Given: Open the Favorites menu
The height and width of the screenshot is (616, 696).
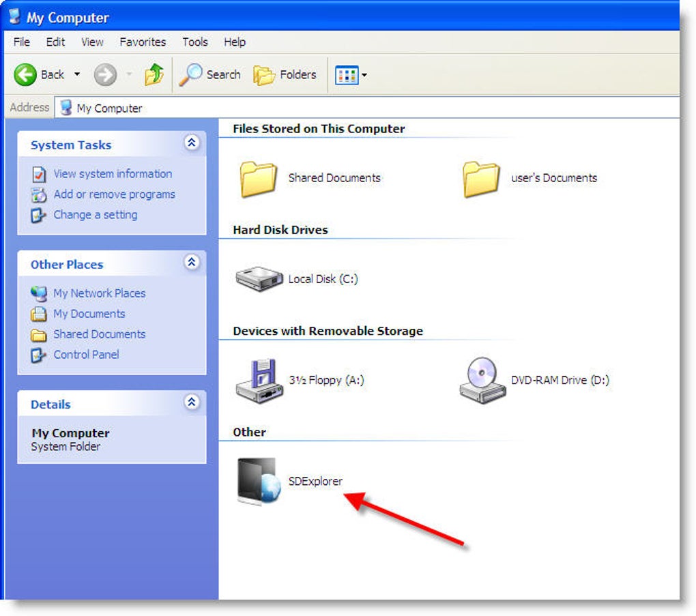Looking at the screenshot, I should 143,42.
